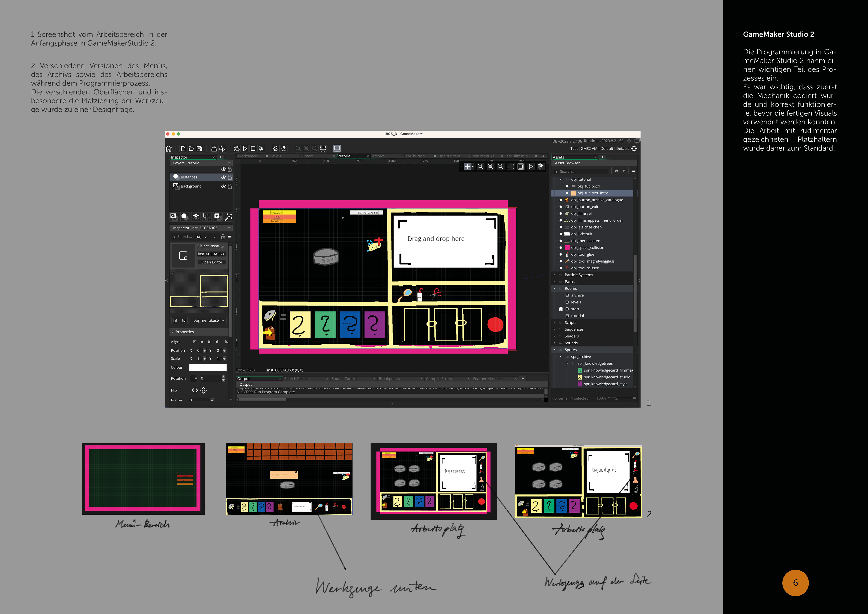
Task: Open help with the question mark icon
Action: point(284,149)
